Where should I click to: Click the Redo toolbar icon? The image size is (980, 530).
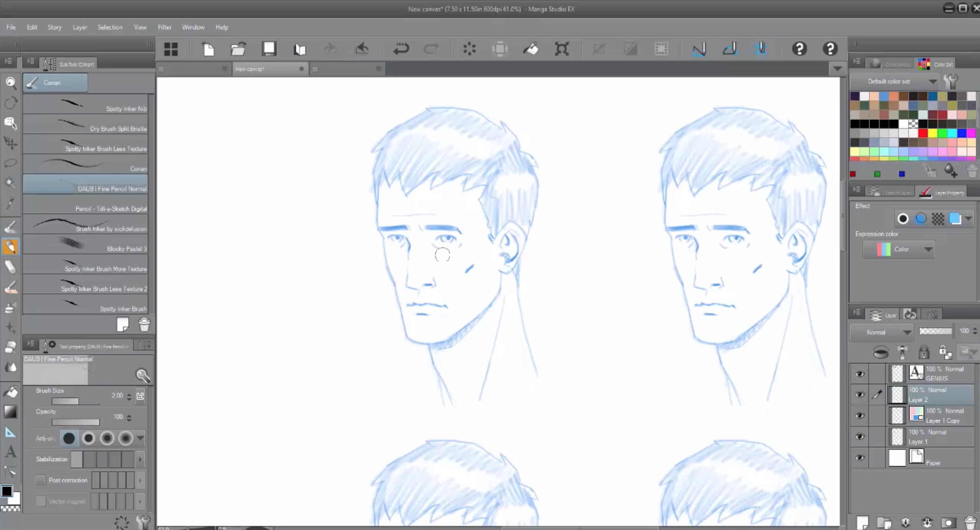pyautogui.click(x=431, y=49)
